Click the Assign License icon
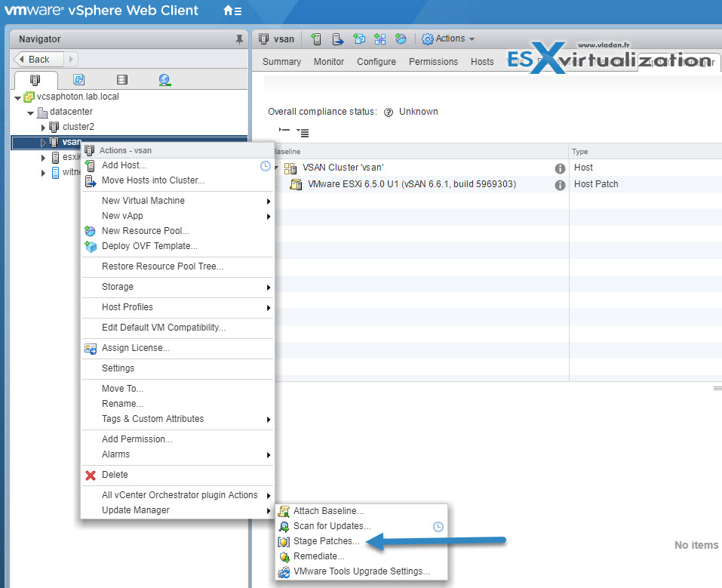This screenshot has width=722, height=588. tap(91, 349)
